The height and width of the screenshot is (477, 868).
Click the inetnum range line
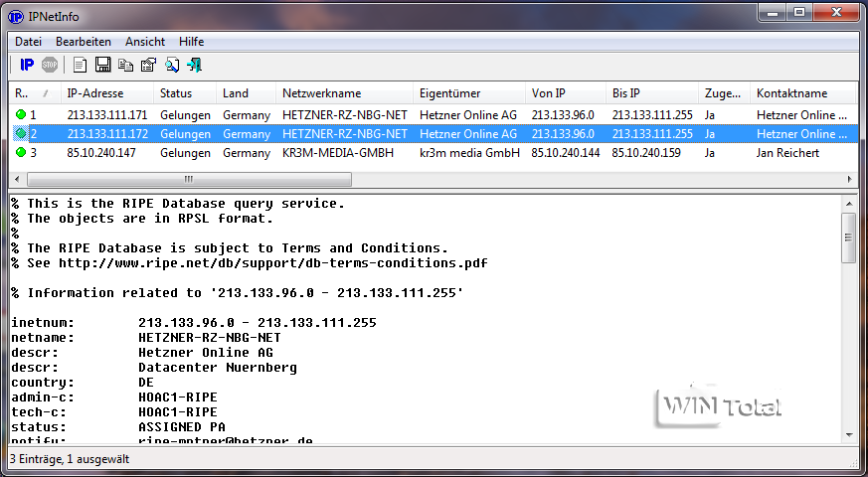(194, 323)
